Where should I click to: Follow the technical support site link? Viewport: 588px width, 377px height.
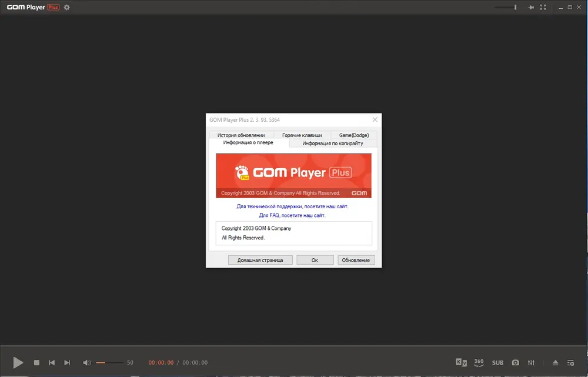point(292,206)
